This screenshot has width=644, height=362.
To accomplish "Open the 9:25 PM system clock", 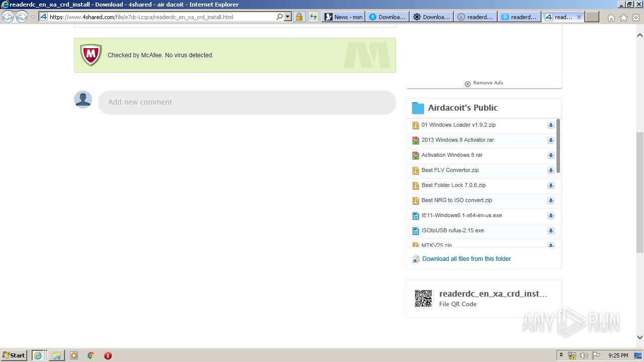I will click(618, 355).
